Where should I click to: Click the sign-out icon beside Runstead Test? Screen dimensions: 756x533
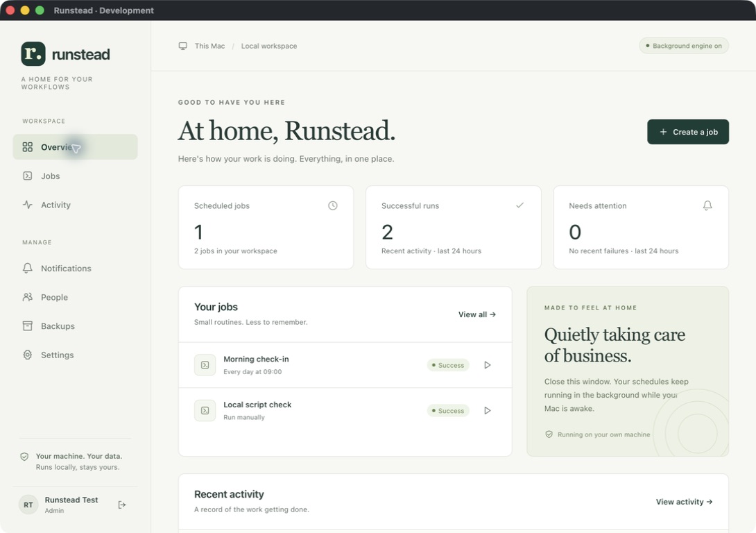pos(122,505)
